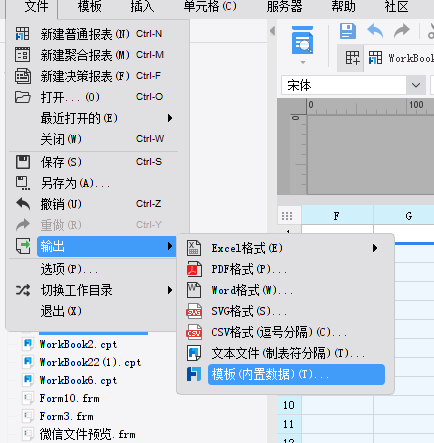The width and height of the screenshot is (434, 443).
Task: Click the blue save toolbar icon
Action: (x=348, y=31)
